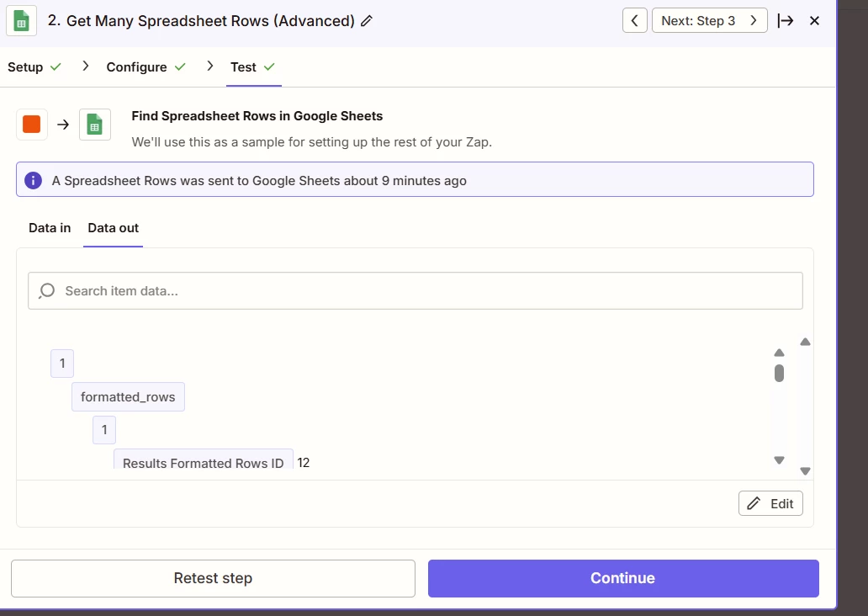Click the Search item data field
This screenshot has width=868, height=616.
click(x=415, y=291)
